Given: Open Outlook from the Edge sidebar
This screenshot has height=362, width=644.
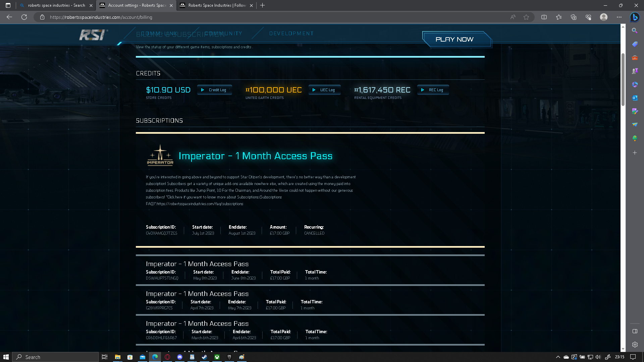Looking at the screenshot, I should point(634,98).
